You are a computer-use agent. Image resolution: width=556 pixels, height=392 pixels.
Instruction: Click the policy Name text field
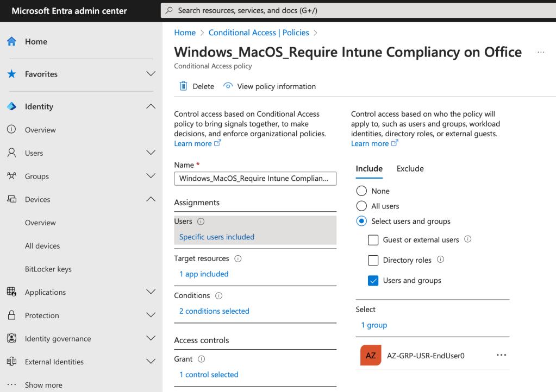[x=255, y=179]
